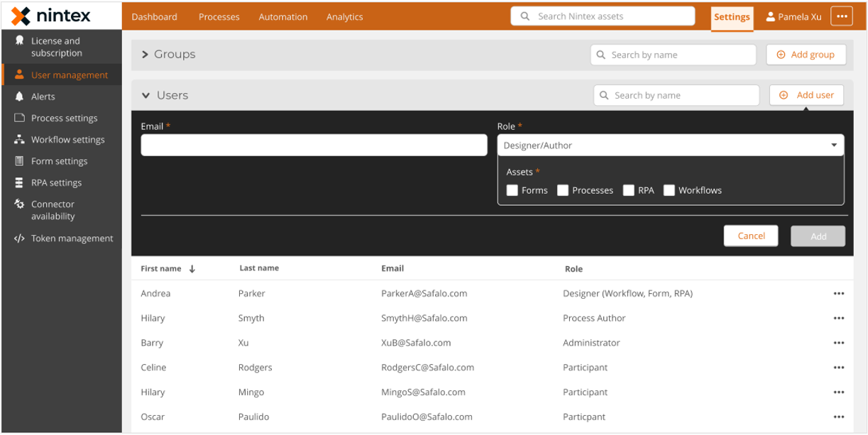Click the magnifier icon in Groups search

(x=600, y=55)
